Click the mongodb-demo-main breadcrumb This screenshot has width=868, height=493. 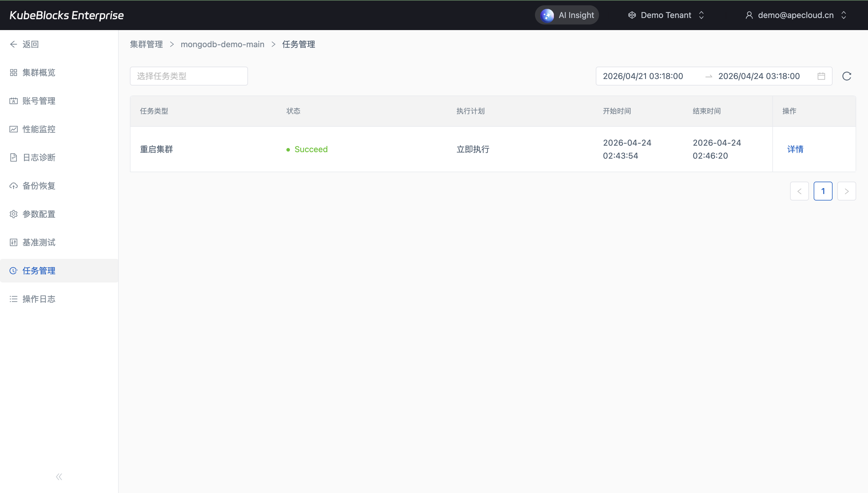[222, 44]
